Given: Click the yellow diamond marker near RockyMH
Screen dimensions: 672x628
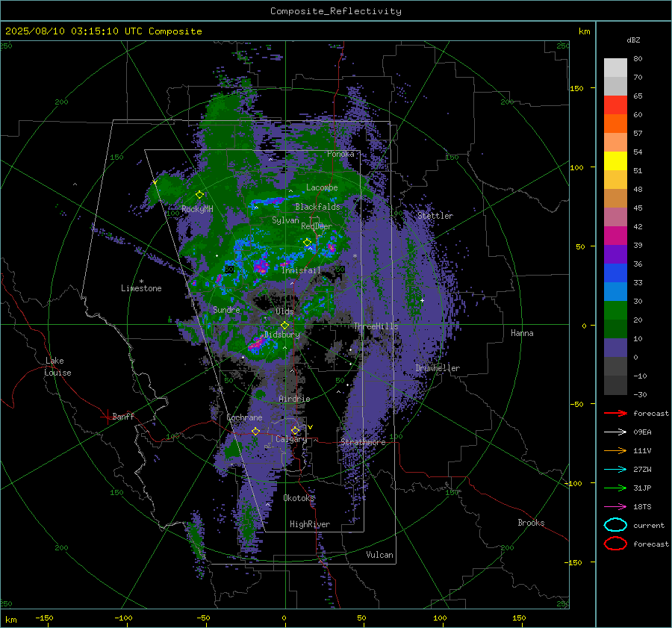Looking at the screenshot, I should (199, 195).
